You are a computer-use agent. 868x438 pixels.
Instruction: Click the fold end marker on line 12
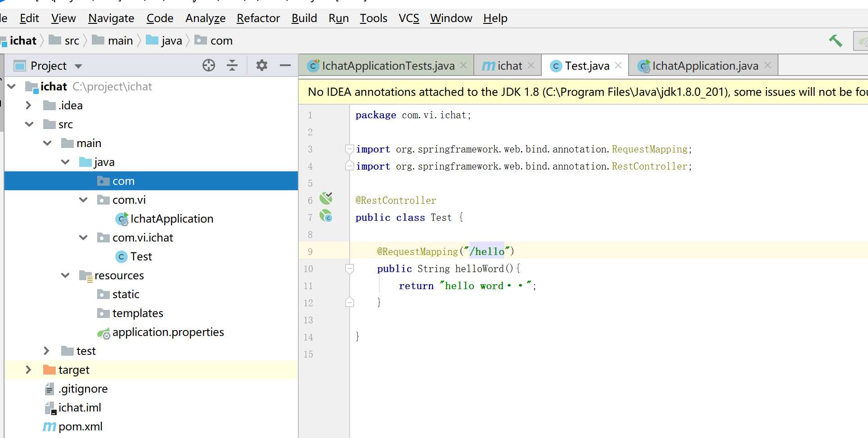[x=349, y=302]
